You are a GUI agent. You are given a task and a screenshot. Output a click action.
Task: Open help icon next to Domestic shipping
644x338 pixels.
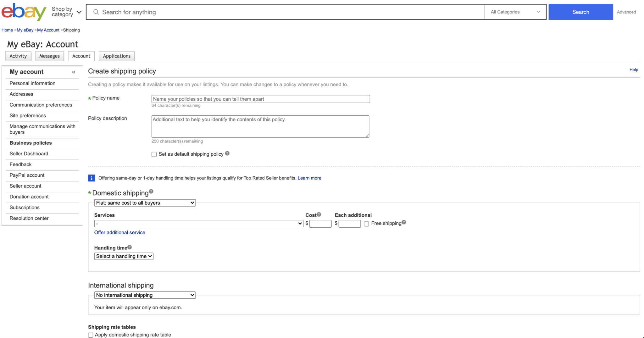[151, 191]
